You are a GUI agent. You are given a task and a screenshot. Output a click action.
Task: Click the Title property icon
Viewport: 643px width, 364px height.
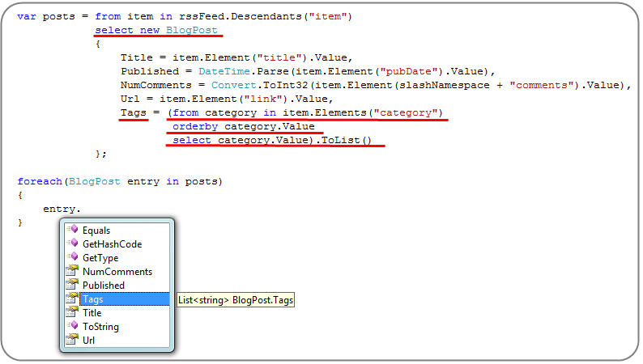(72, 312)
